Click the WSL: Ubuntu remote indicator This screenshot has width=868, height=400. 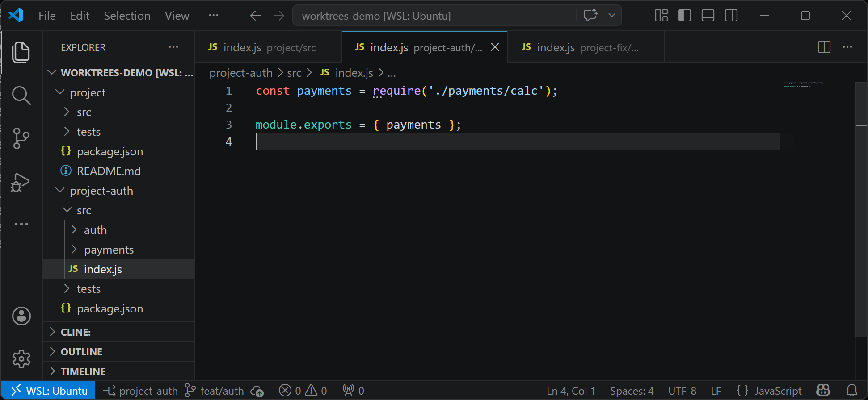tap(48, 391)
